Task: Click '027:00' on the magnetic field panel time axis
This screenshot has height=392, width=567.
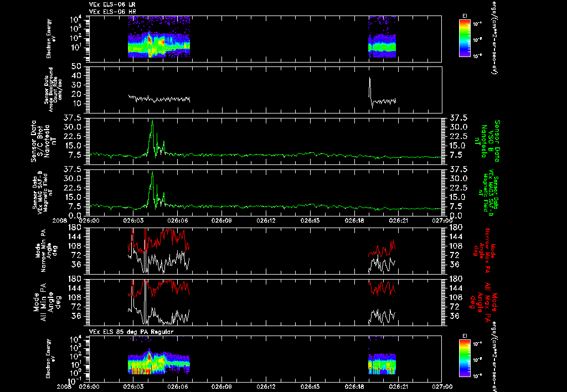Action: click(x=442, y=220)
